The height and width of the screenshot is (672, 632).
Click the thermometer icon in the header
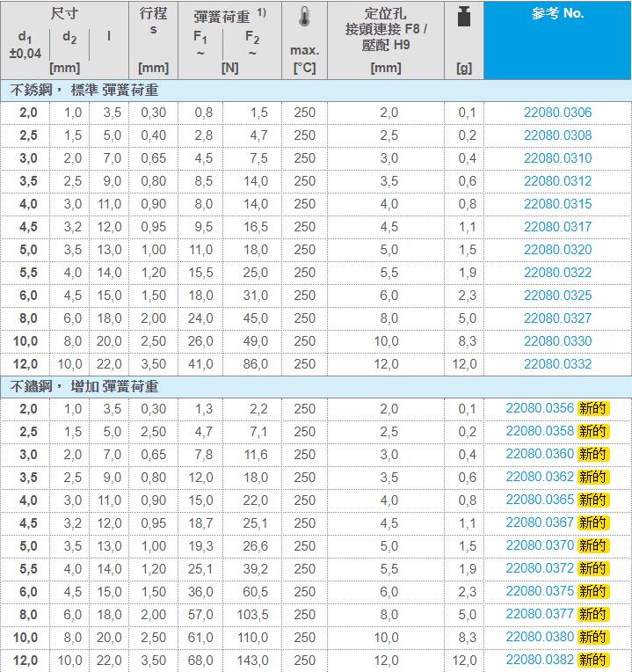[304, 18]
